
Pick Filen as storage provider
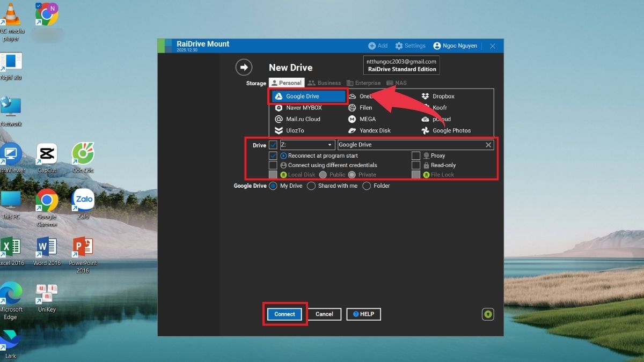click(x=360, y=108)
